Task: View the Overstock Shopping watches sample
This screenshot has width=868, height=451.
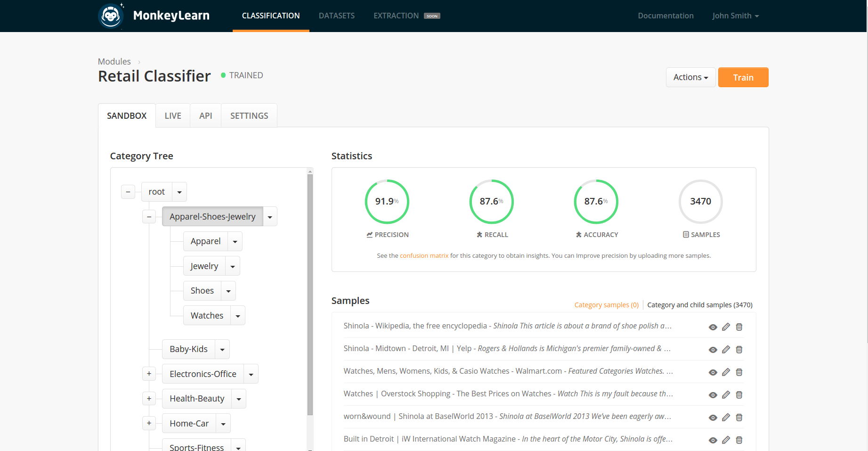Action: [713, 395]
